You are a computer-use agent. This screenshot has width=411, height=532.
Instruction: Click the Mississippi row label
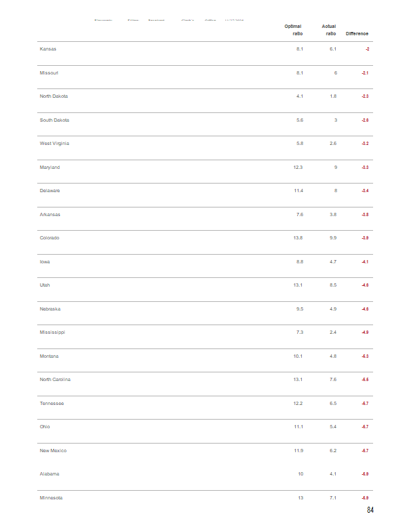point(53,332)
